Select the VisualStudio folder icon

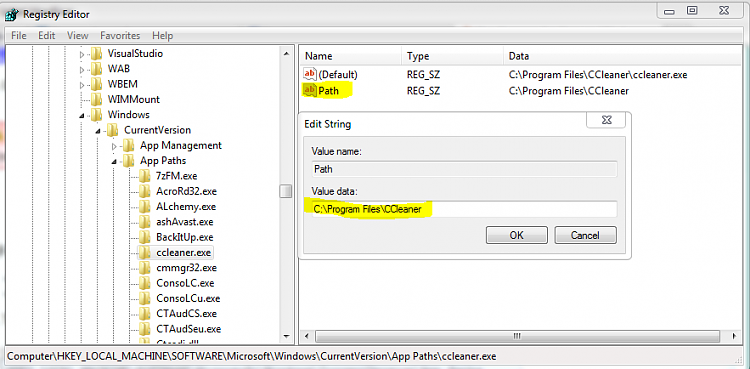pyautogui.click(x=97, y=54)
